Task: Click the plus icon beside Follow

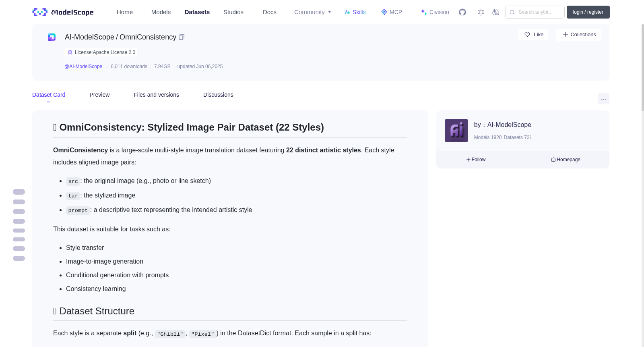Action: (469, 160)
